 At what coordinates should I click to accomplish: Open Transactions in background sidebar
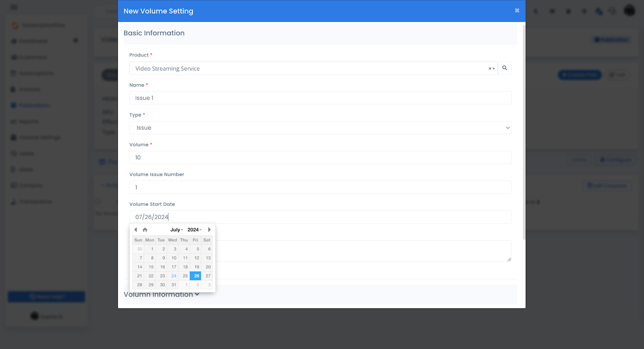click(31, 202)
